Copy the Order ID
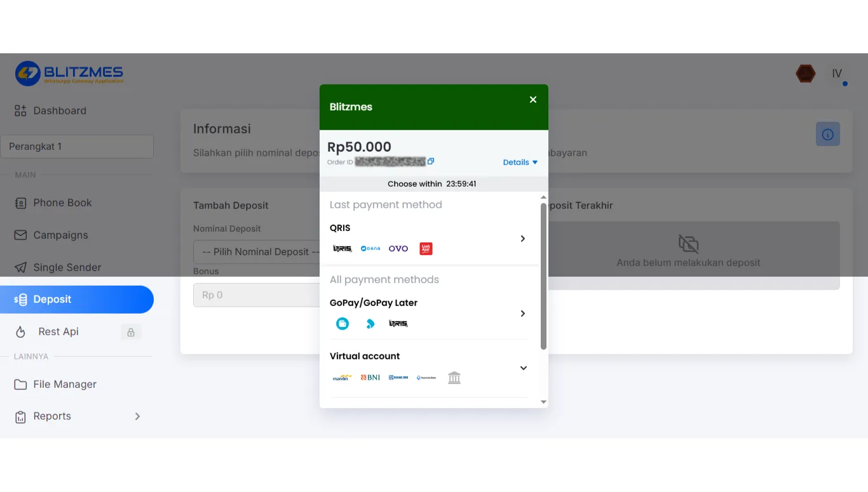868x492 pixels. [431, 161]
